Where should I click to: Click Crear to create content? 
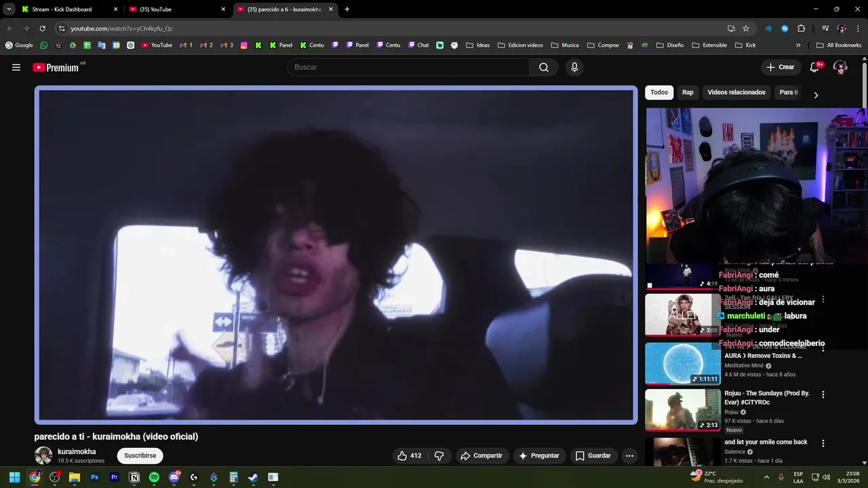pyautogui.click(x=780, y=67)
